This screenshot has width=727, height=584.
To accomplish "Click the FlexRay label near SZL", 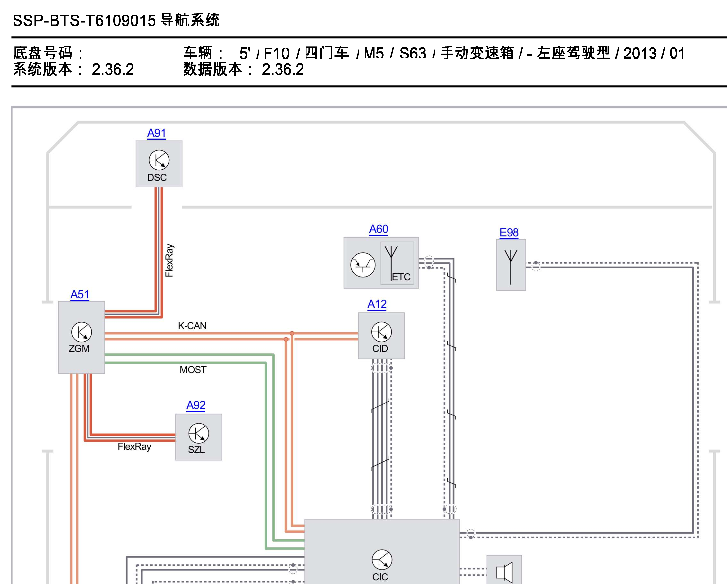I will pos(134,447).
